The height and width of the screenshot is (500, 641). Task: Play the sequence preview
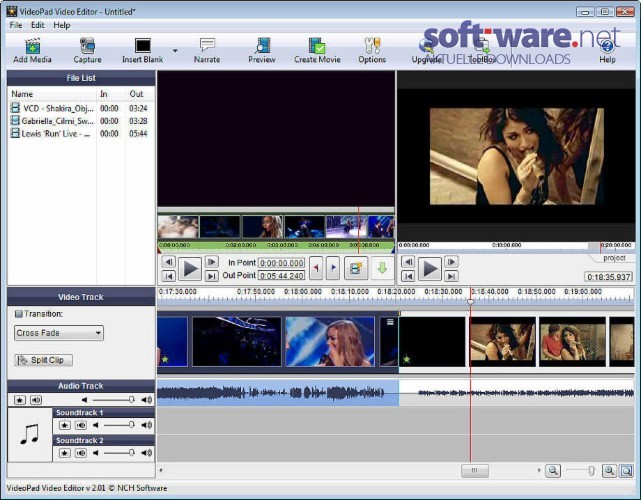point(430,269)
